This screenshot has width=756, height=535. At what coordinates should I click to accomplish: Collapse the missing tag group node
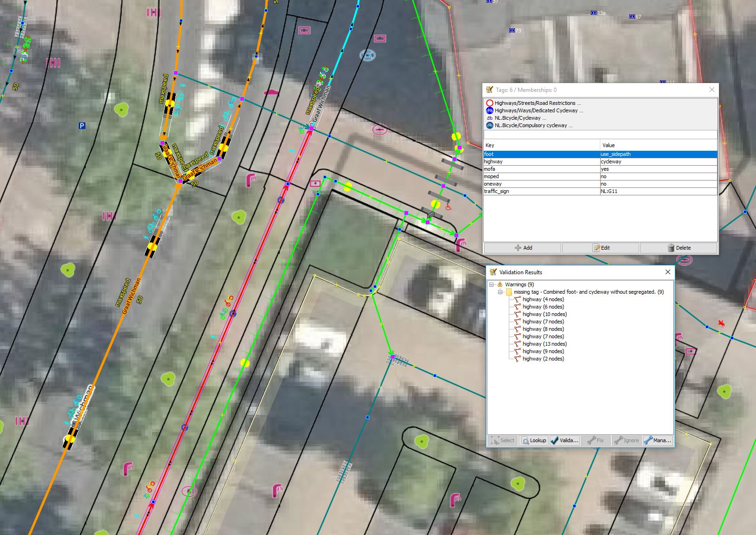[x=500, y=292]
